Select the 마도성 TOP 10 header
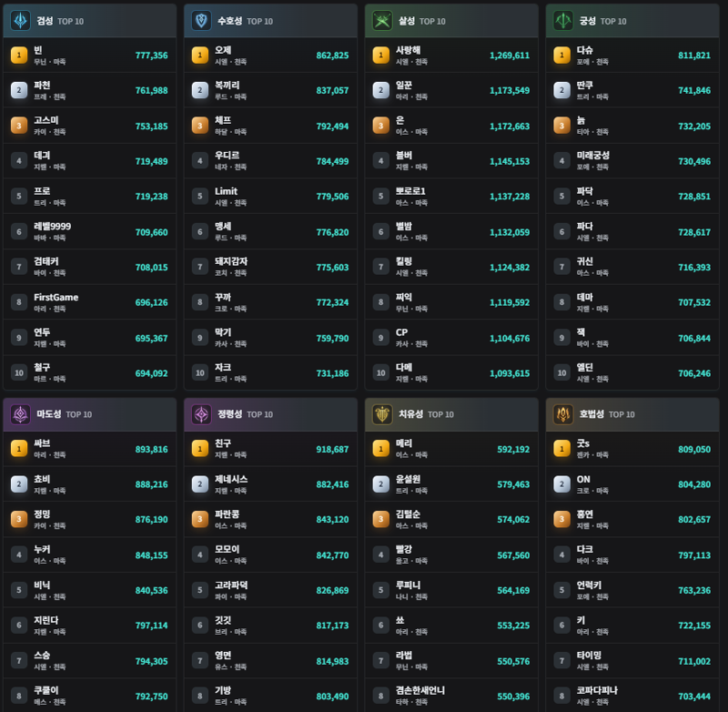Screen dimensions: 728x712 point(89,414)
